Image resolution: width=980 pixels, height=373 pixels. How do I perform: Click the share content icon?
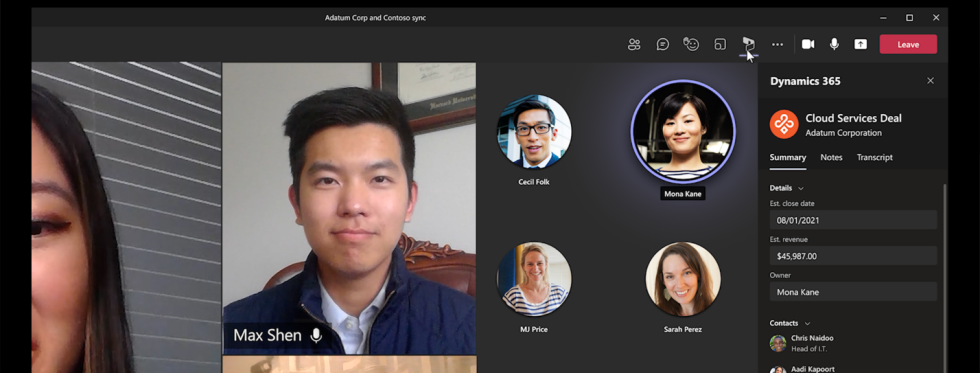tap(861, 44)
